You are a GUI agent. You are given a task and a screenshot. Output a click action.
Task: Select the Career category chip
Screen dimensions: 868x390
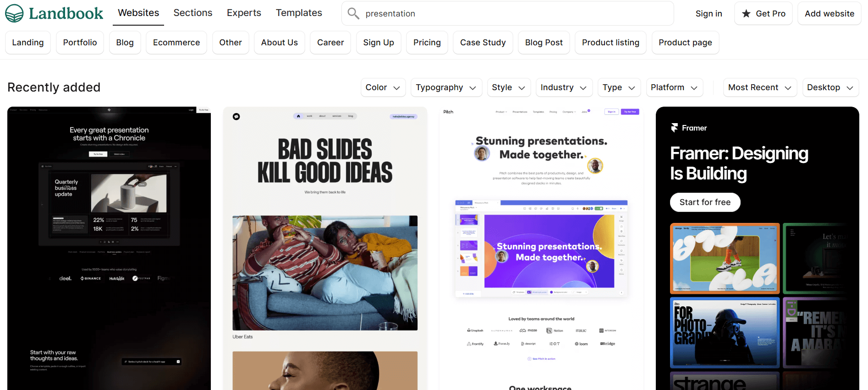pyautogui.click(x=330, y=43)
